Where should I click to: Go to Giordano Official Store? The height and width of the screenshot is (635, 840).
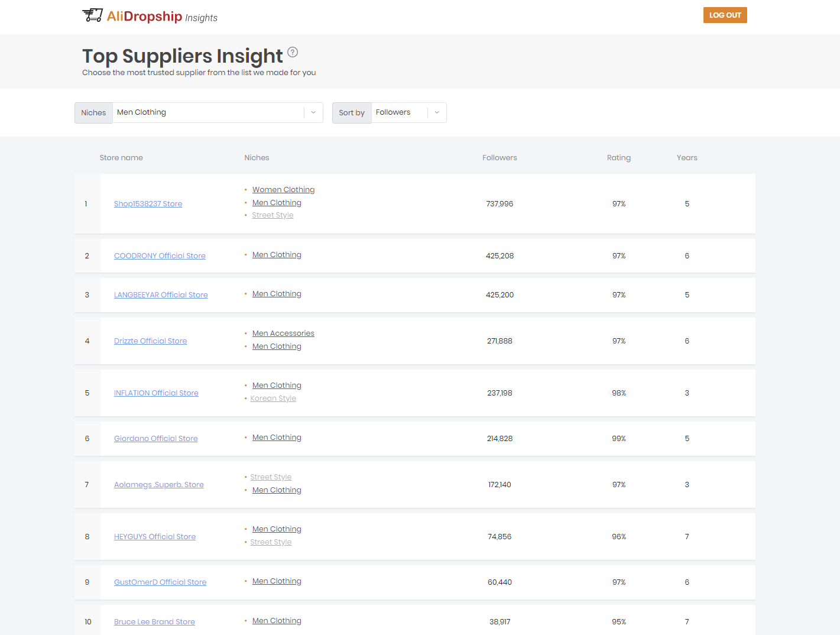pos(155,439)
